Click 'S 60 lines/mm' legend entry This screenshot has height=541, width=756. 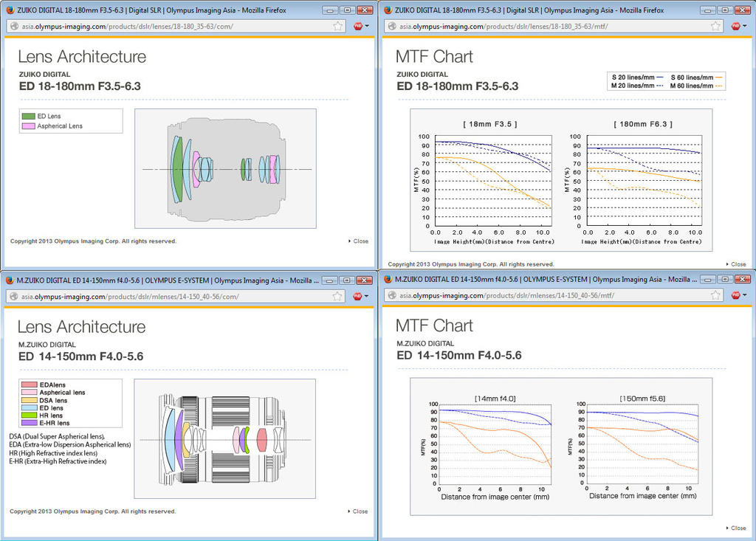click(696, 77)
